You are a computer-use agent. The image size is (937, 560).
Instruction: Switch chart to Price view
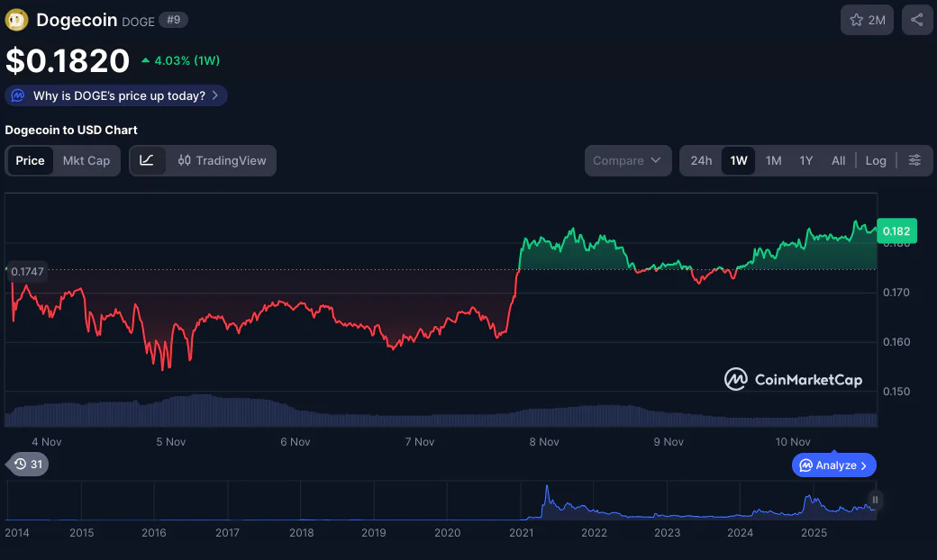tap(30, 160)
